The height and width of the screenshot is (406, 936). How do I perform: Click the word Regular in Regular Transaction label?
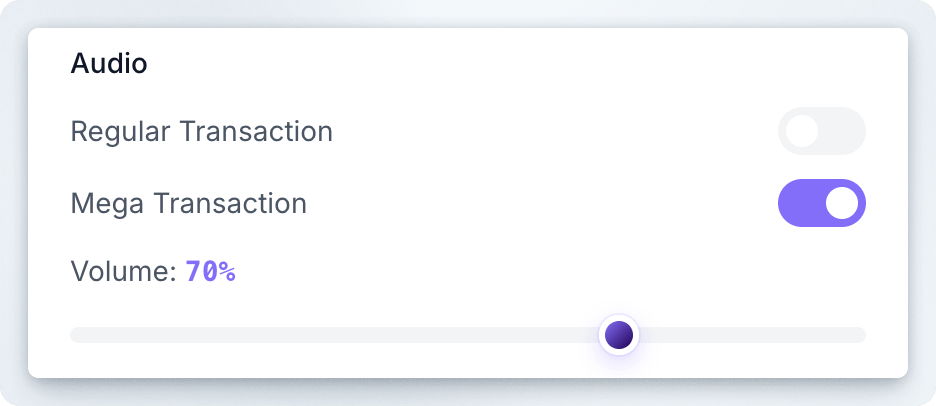(113, 131)
